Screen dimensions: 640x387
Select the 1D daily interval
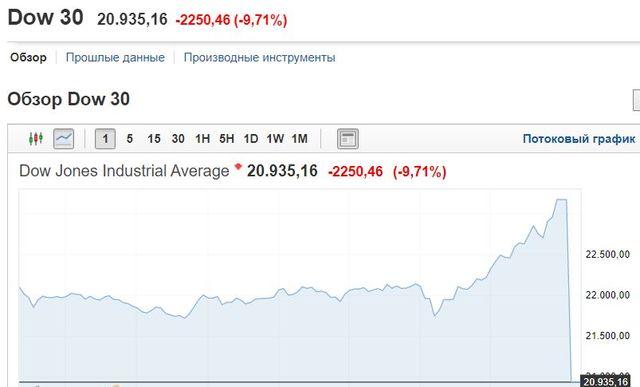(x=251, y=139)
